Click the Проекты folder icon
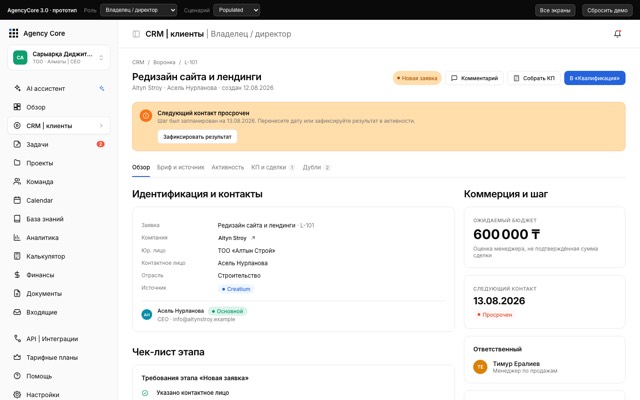640x400 pixels. click(x=17, y=163)
